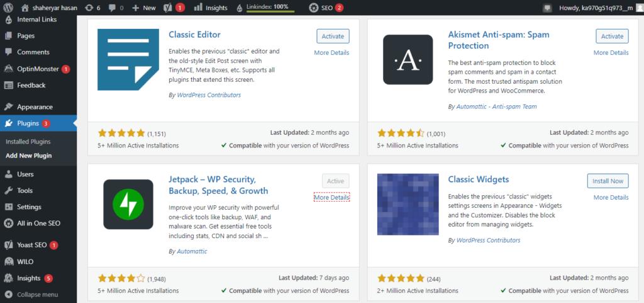Click the Comments icon in sidebar
Image resolution: width=644 pixels, height=303 pixels.
pos(8,52)
